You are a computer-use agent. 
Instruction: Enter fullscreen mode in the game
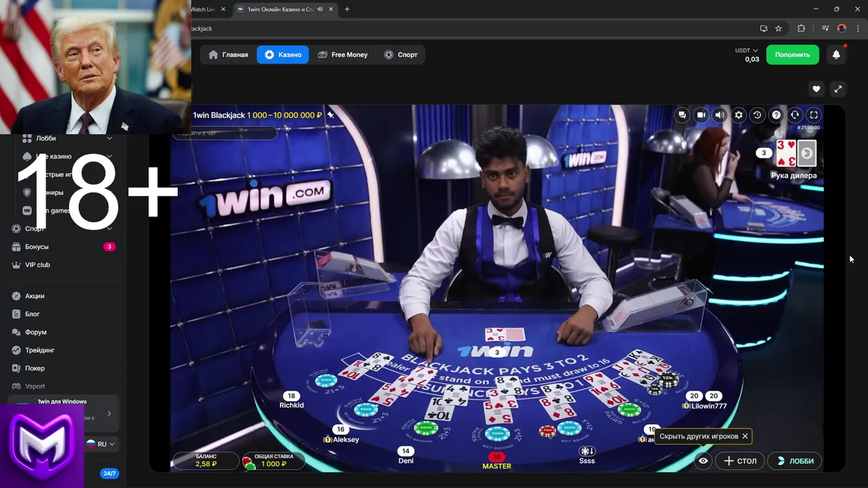(814, 115)
